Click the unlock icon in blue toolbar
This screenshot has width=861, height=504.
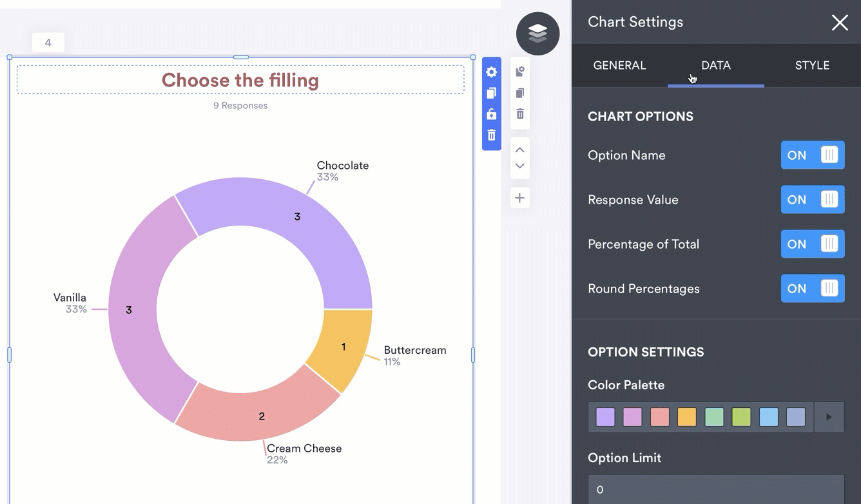pos(491,114)
